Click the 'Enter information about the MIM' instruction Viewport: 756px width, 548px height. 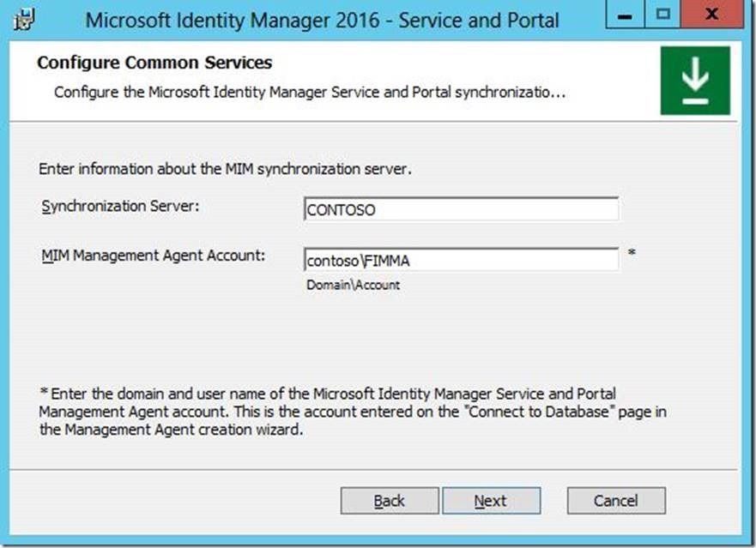226,169
